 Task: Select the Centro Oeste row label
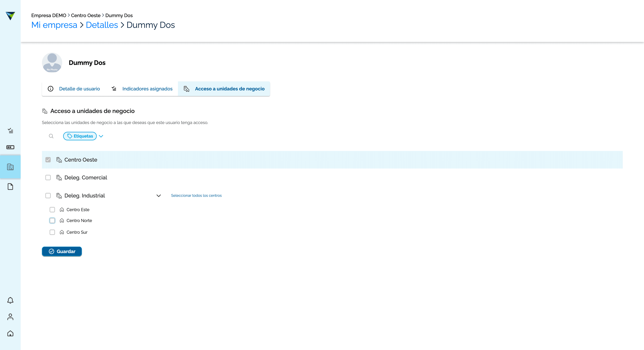(81, 160)
